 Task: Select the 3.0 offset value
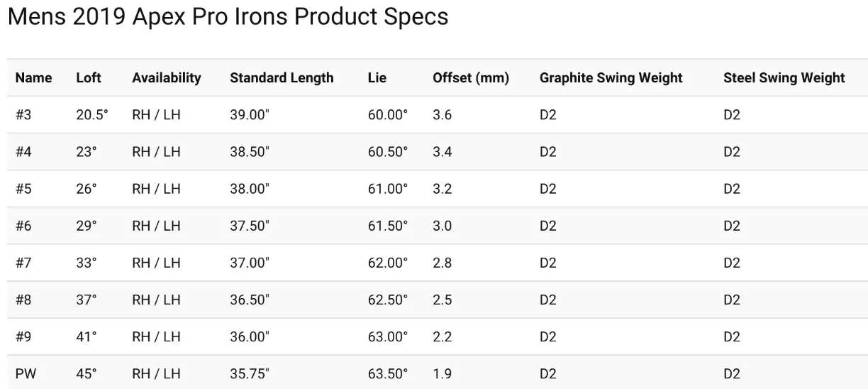443,226
